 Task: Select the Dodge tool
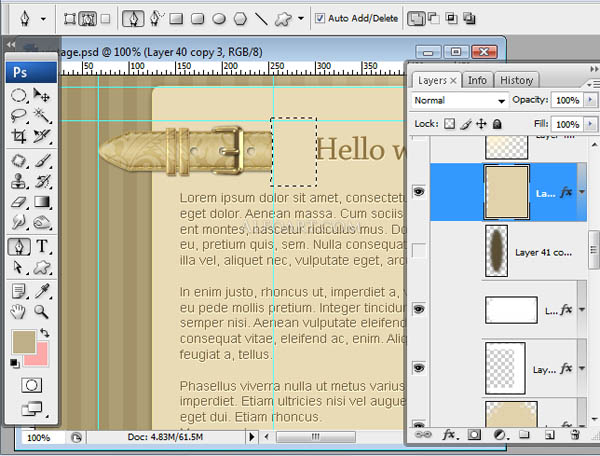18,222
